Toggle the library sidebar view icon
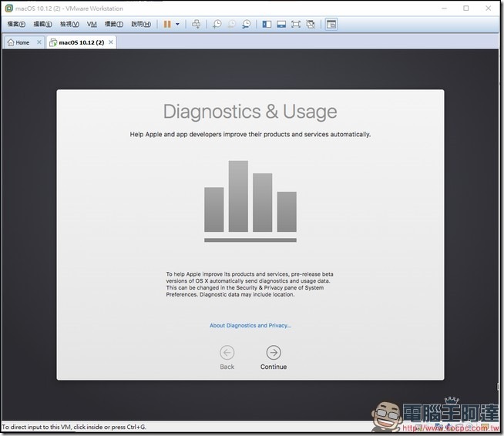 pos(267,24)
